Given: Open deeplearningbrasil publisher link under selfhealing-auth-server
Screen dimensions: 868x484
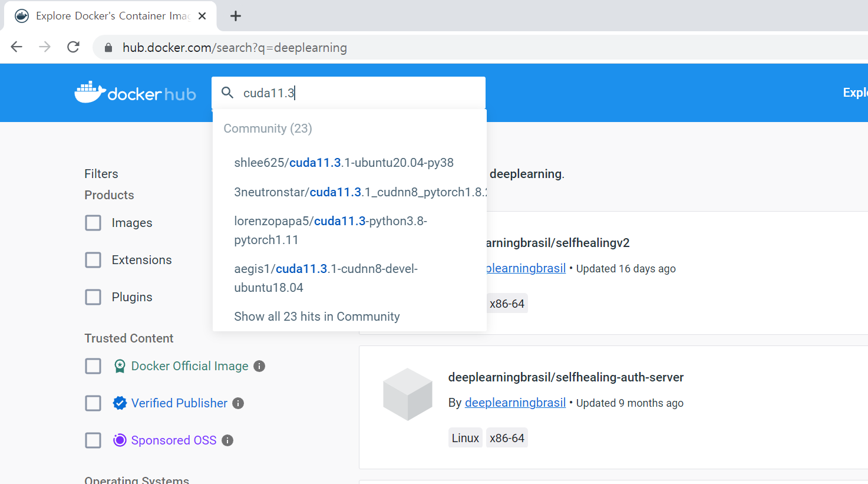Looking at the screenshot, I should (x=515, y=403).
